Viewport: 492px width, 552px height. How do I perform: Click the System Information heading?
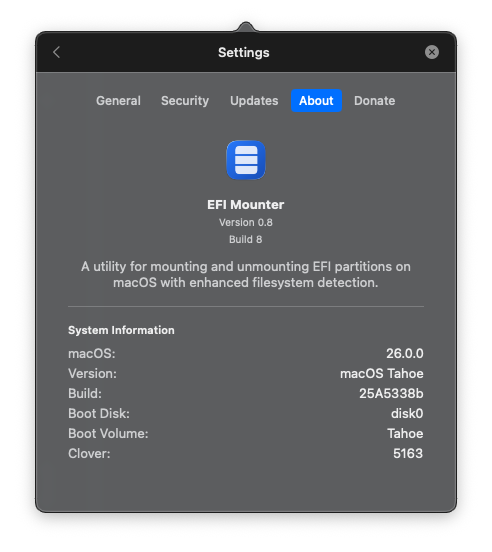point(121,330)
